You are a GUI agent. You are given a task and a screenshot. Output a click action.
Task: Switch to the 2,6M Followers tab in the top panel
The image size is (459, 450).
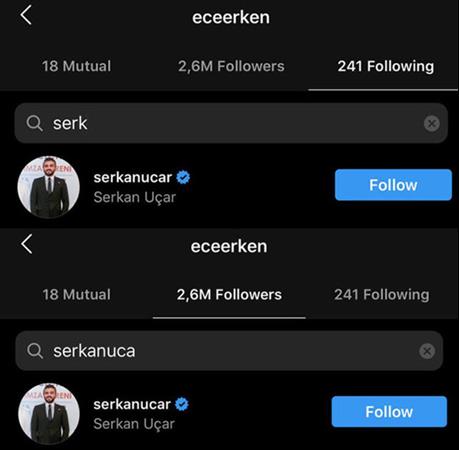231,66
